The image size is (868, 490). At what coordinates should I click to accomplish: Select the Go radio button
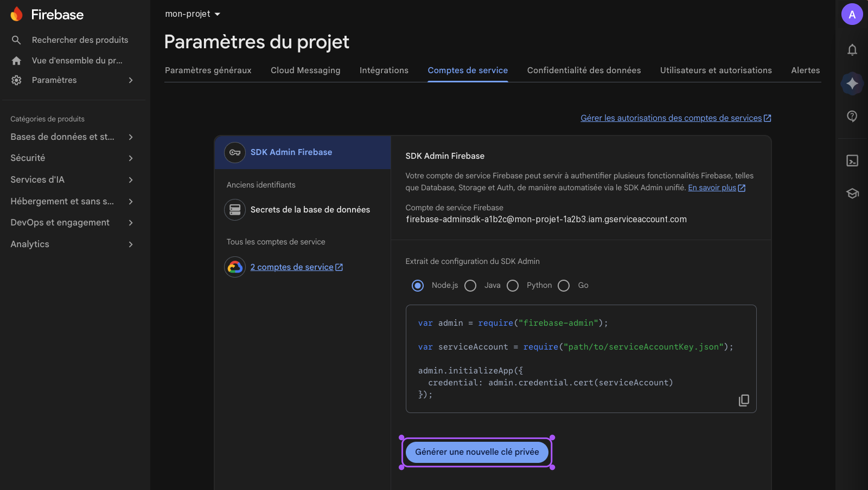point(564,286)
